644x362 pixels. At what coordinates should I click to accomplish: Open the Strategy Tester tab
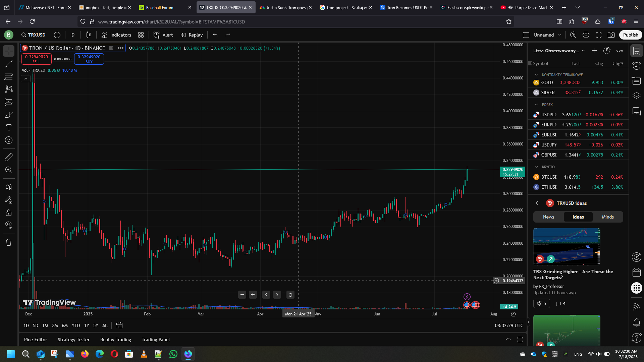pos(73,340)
